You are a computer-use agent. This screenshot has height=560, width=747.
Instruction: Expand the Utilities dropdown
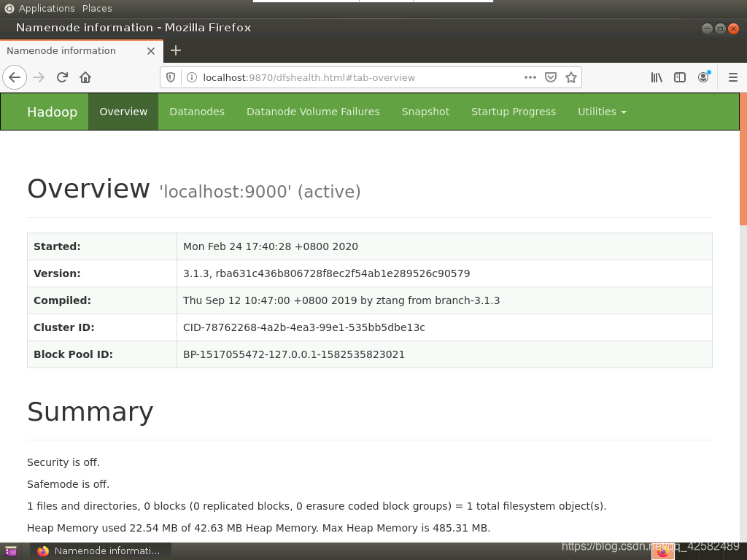[602, 112]
